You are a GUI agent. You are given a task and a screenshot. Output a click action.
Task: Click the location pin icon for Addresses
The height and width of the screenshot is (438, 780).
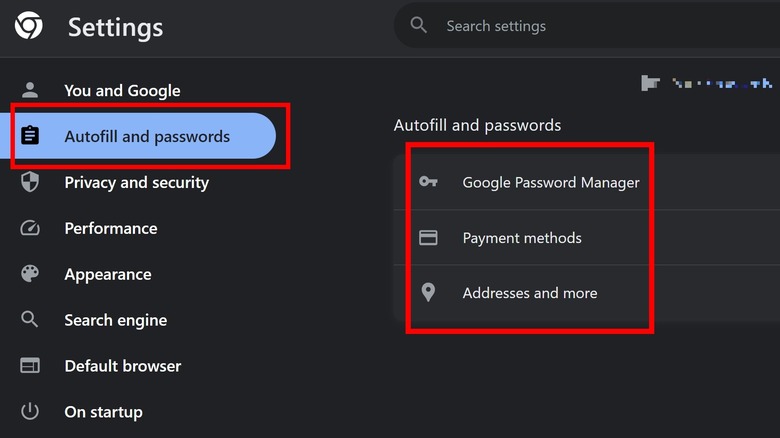[x=428, y=293]
